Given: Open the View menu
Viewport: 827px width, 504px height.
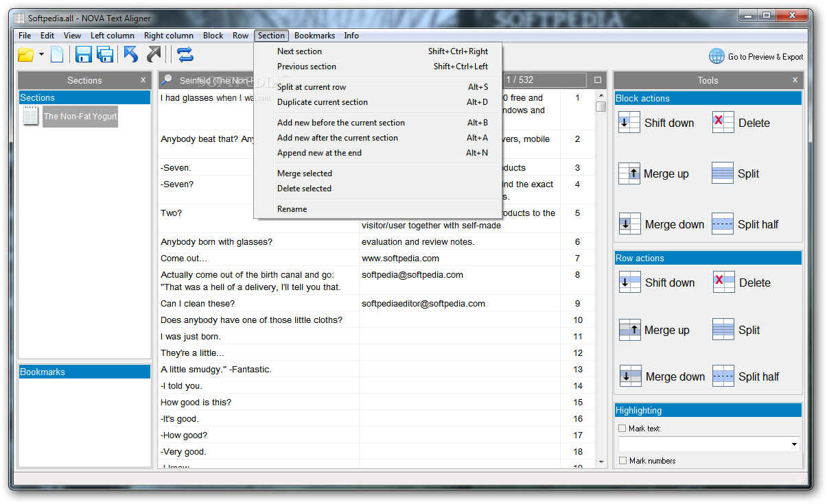Looking at the screenshot, I should point(72,36).
